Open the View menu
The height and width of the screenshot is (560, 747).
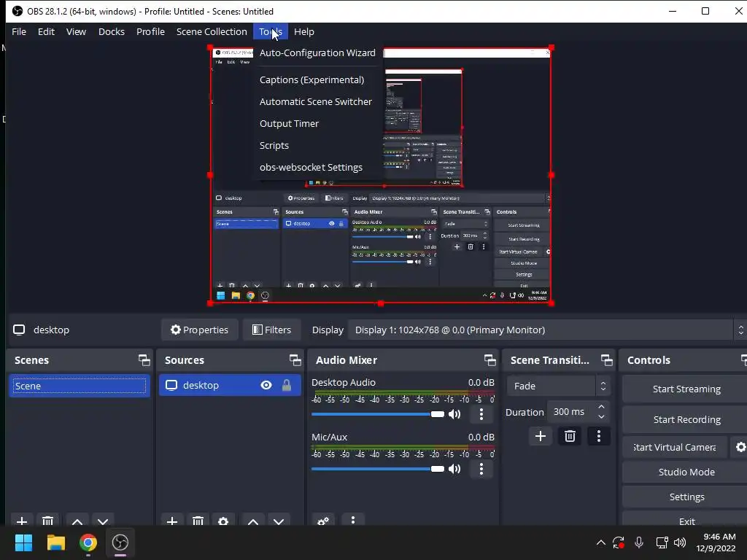click(x=76, y=31)
